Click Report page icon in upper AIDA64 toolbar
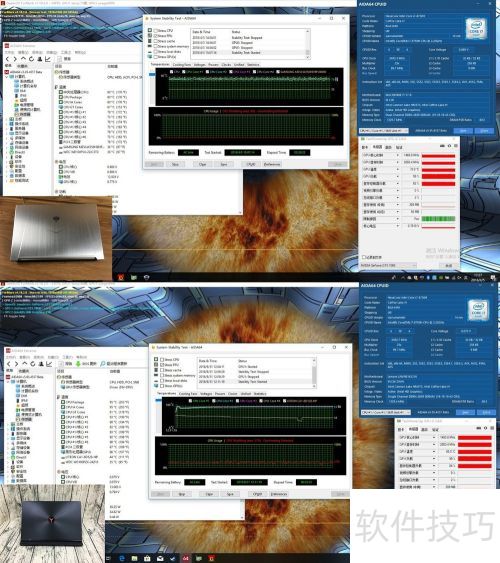The image size is (500, 563). click(x=60, y=59)
